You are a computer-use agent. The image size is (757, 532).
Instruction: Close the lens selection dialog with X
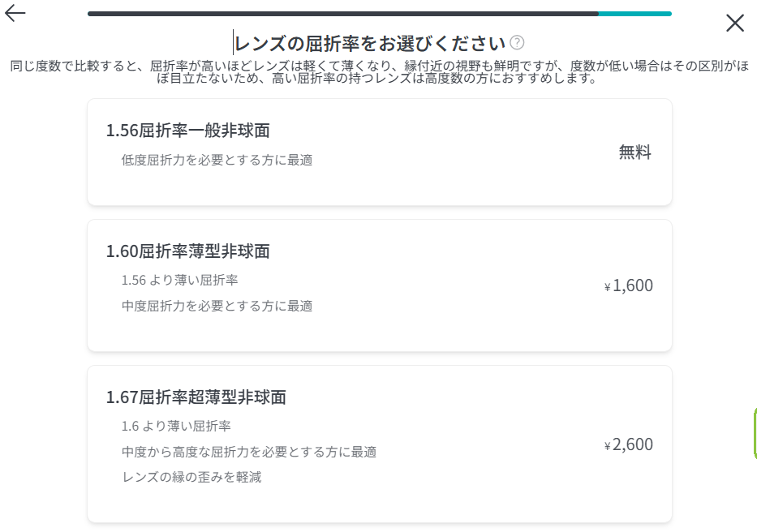[x=735, y=23]
